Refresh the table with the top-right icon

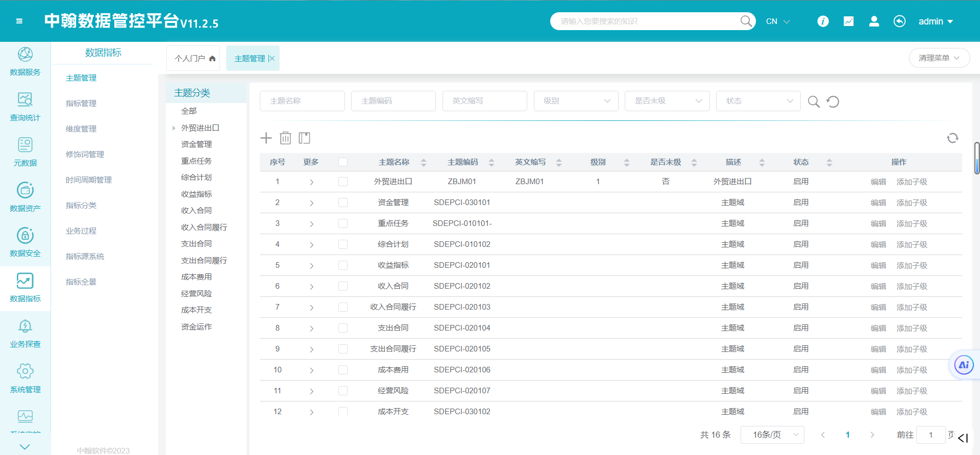(952, 138)
